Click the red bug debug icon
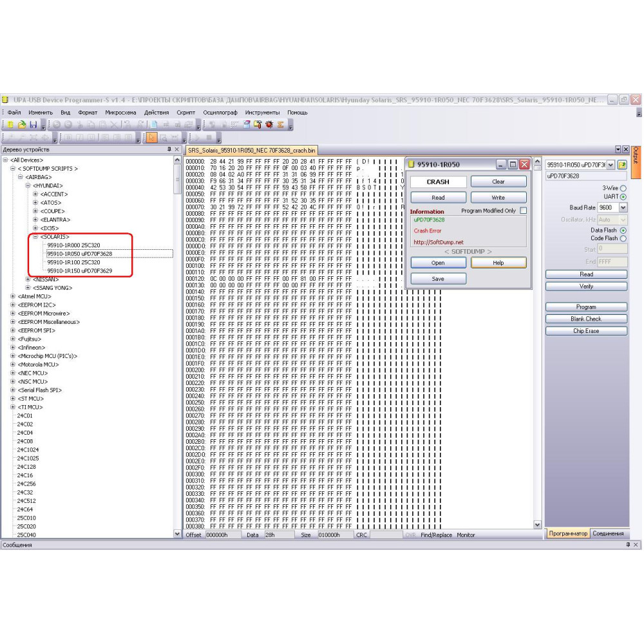The height and width of the screenshot is (644, 644). click(269, 124)
